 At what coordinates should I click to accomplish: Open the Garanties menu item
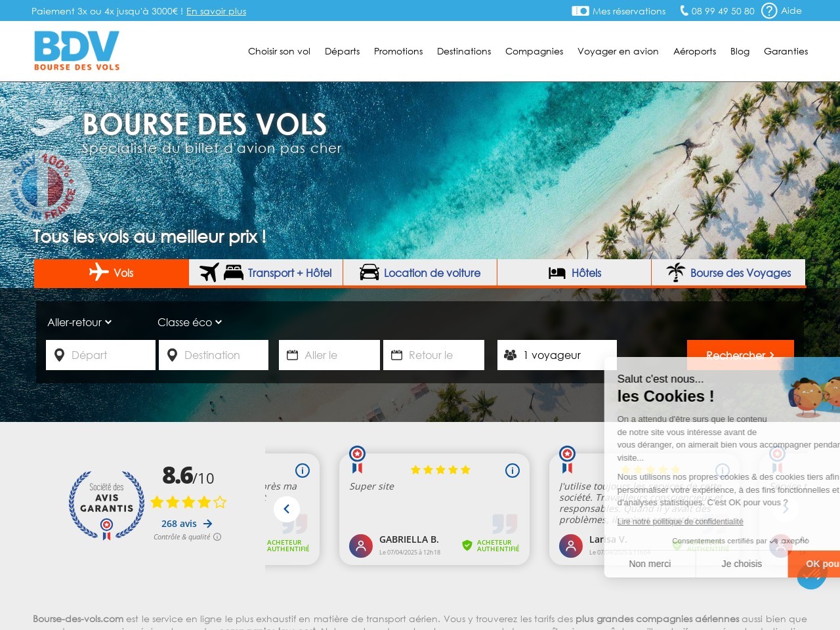[x=786, y=51]
